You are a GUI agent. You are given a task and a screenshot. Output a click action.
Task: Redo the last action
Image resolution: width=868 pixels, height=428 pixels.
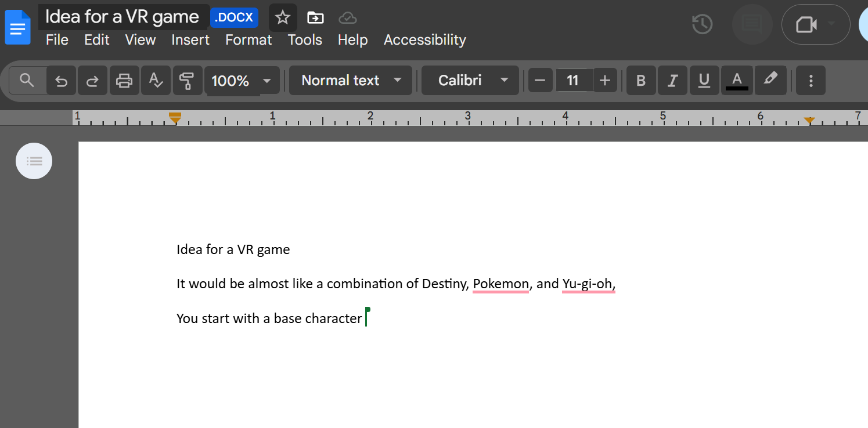point(92,81)
